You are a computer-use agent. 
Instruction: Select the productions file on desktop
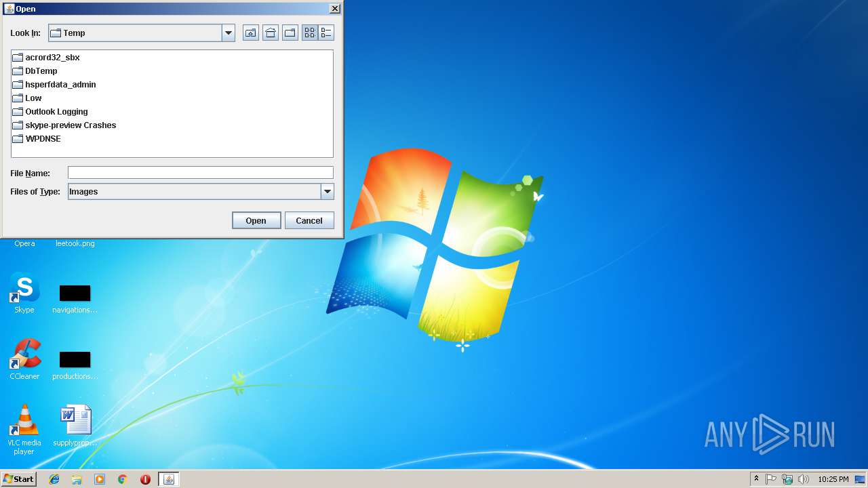click(x=75, y=365)
